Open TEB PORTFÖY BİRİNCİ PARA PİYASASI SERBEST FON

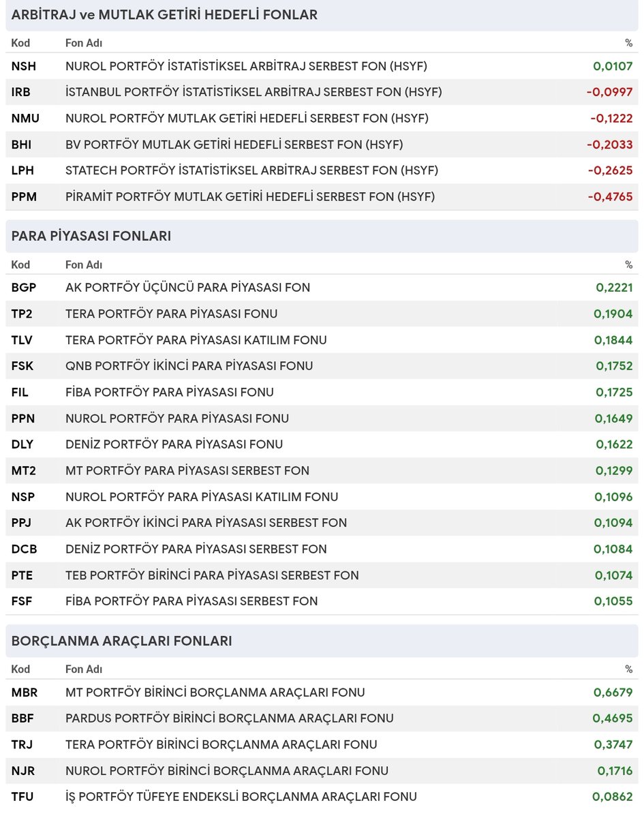point(212,575)
